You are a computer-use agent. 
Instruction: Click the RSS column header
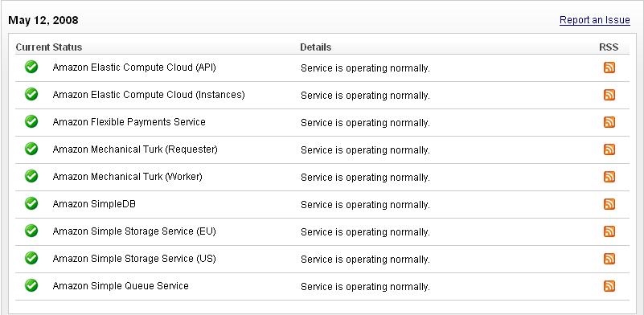(x=609, y=47)
